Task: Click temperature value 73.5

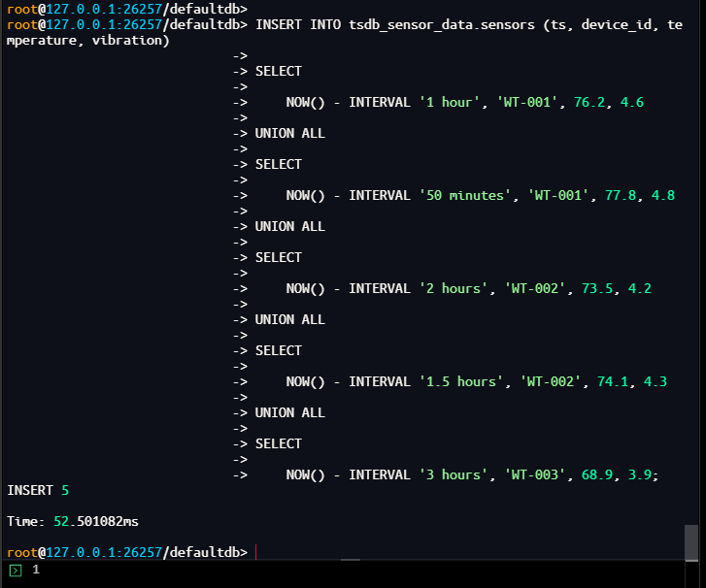Action: [597, 288]
